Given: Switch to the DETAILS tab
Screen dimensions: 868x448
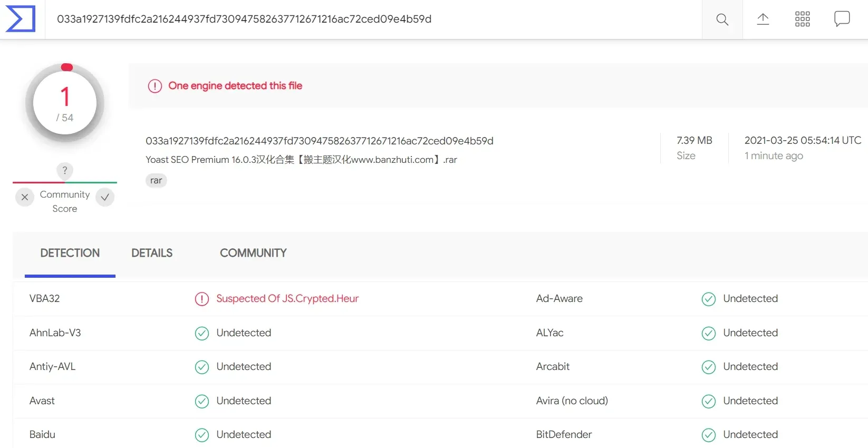Looking at the screenshot, I should [x=152, y=253].
